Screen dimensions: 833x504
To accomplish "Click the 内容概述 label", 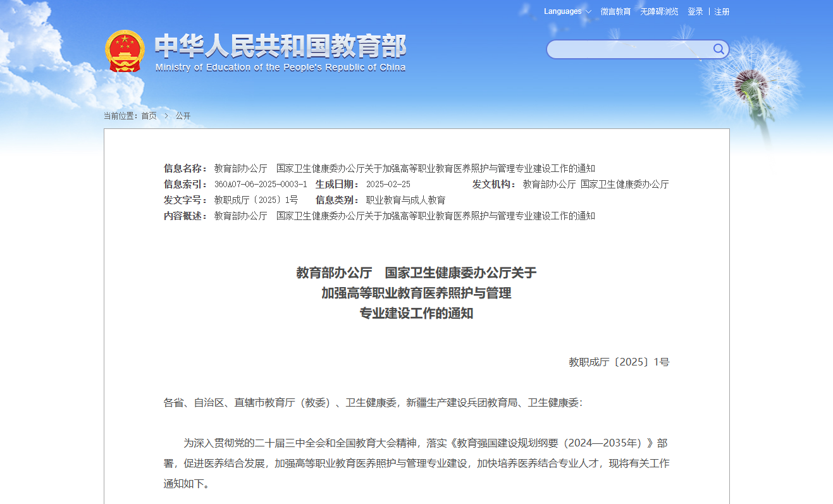I will (x=185, y=216).
